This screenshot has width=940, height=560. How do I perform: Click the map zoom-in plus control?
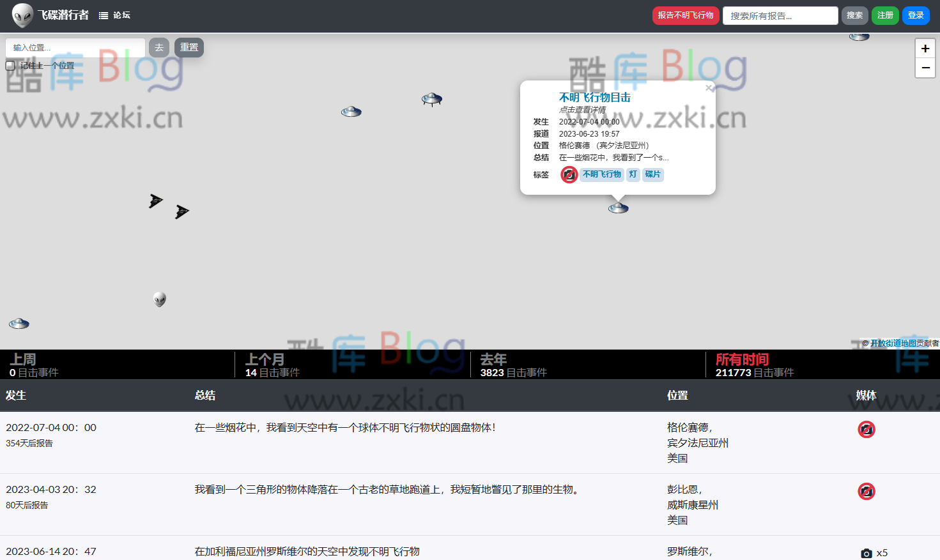coord(925,48)
